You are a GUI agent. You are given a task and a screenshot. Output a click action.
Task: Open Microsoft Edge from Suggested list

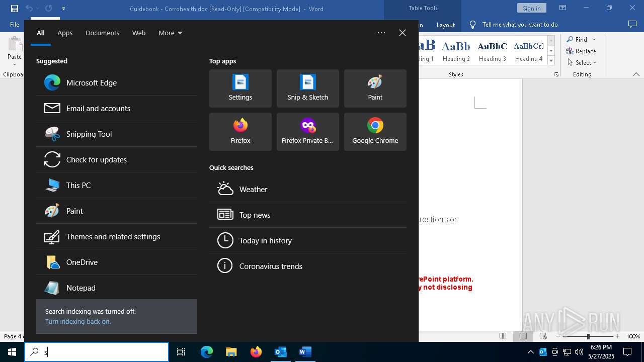(117, 82)
